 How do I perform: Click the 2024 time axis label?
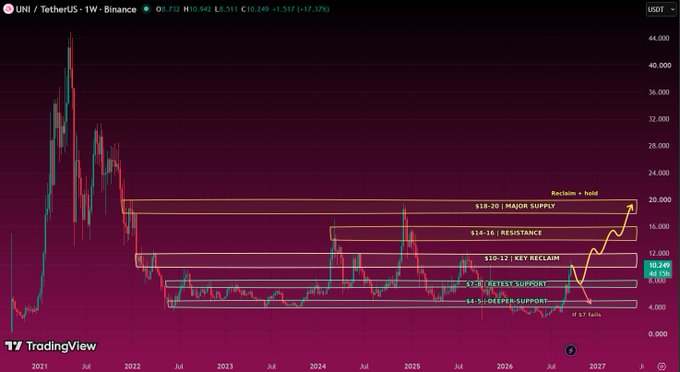click(318, 366)
